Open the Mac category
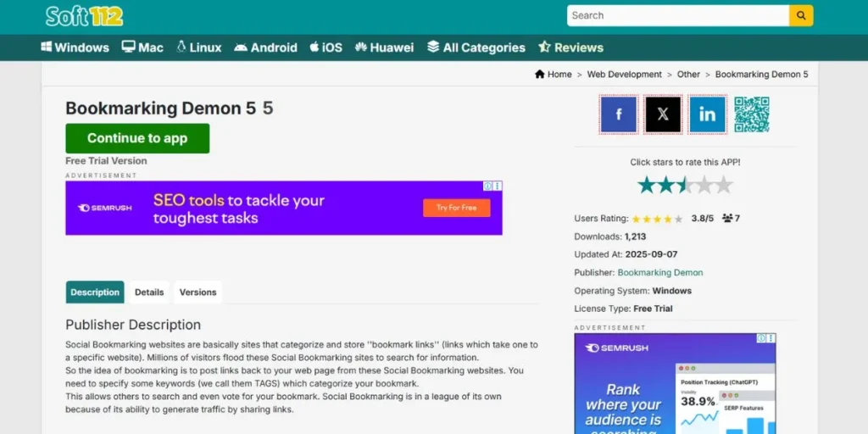Screen dimensions: 868x434 (x=142, y=47)
